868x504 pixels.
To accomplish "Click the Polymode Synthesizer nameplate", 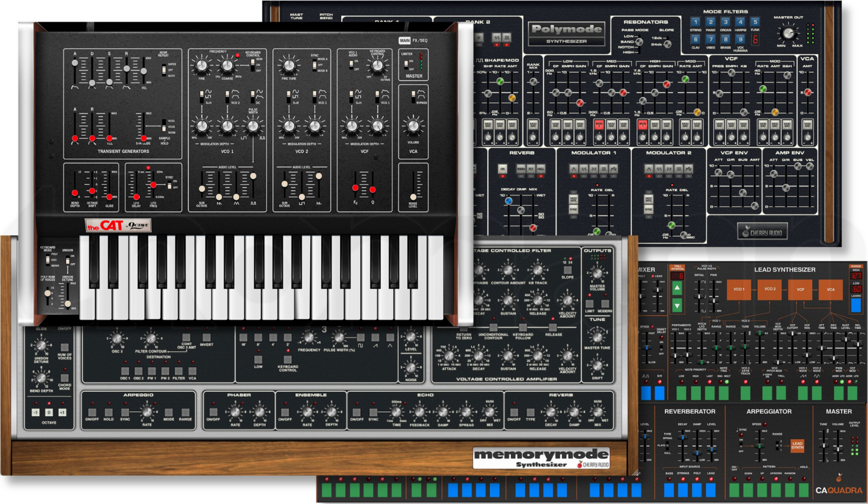I will click(566, 33).
